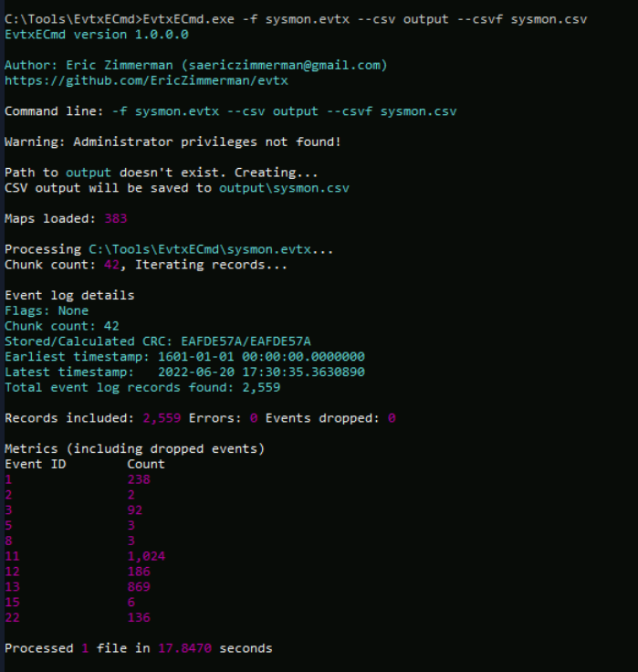The width and height of the screenshot is (638, 672).
Task: Click Event ID 11 in the metrics table
Action: [12, 556]
